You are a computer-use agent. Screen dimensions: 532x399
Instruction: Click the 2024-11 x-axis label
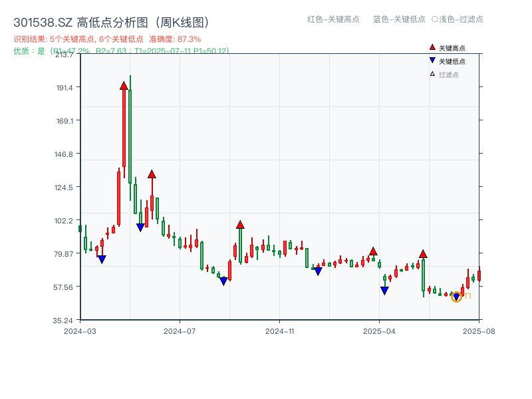pos(279,330)
